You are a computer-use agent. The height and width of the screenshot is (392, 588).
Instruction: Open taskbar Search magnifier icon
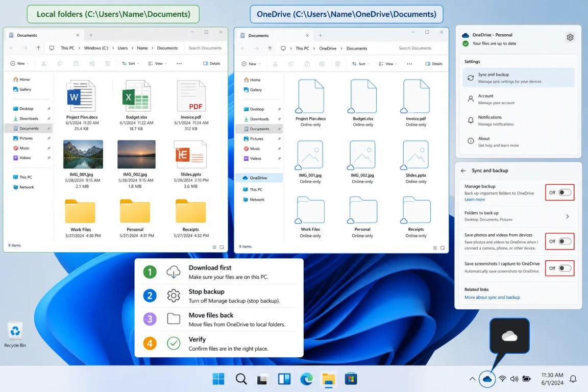pos(241,379)
